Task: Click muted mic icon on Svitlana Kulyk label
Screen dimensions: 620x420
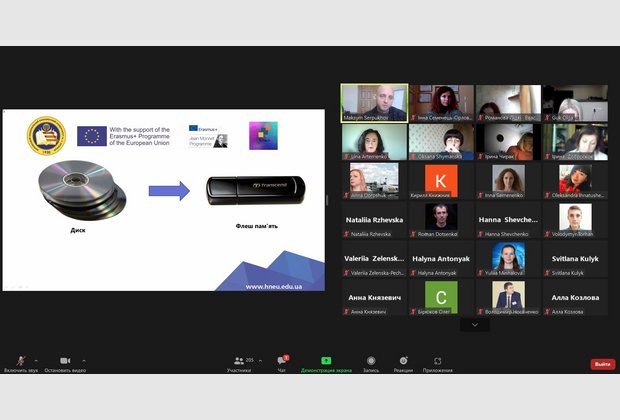Action: tap(548, 273)
